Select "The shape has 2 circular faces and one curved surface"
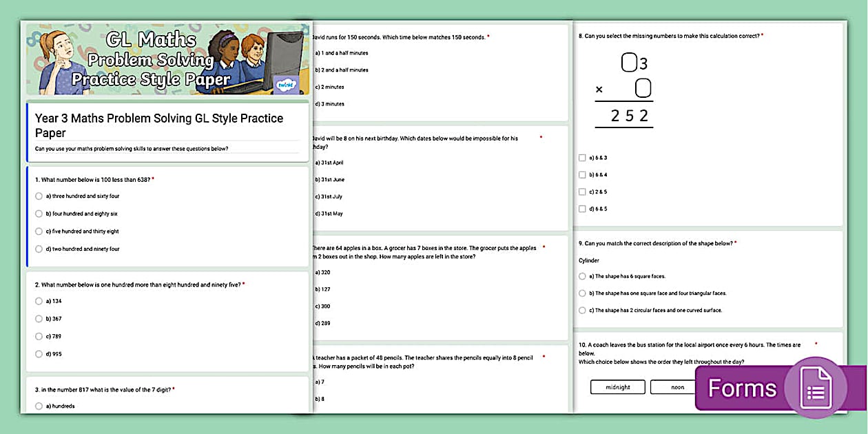868x434 pixels. coord(582,310)
